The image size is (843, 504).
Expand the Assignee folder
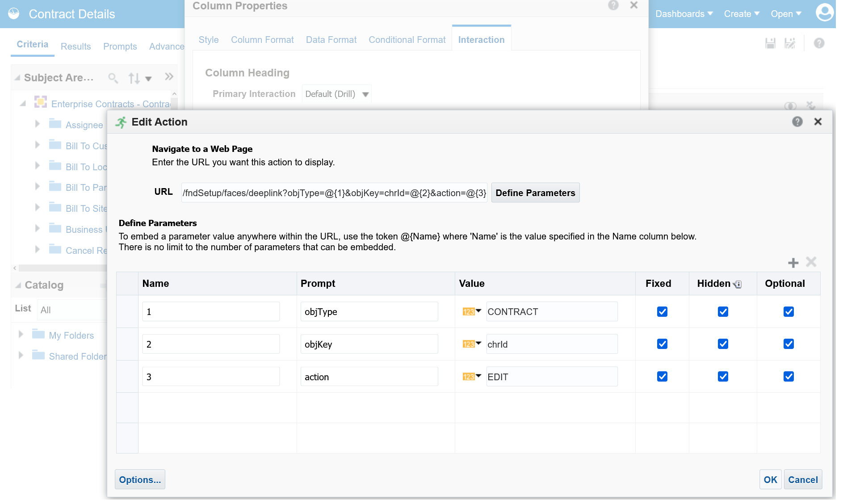[38, 124]
